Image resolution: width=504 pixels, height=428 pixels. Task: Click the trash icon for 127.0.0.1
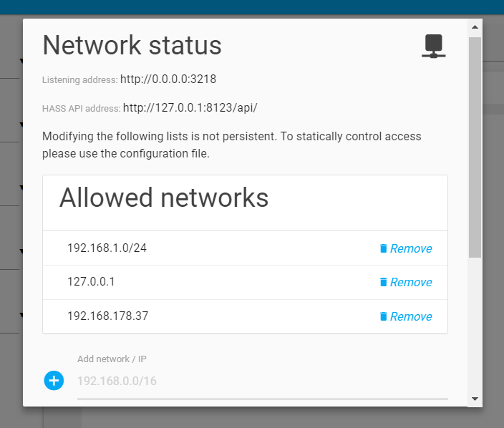point(383,282)
